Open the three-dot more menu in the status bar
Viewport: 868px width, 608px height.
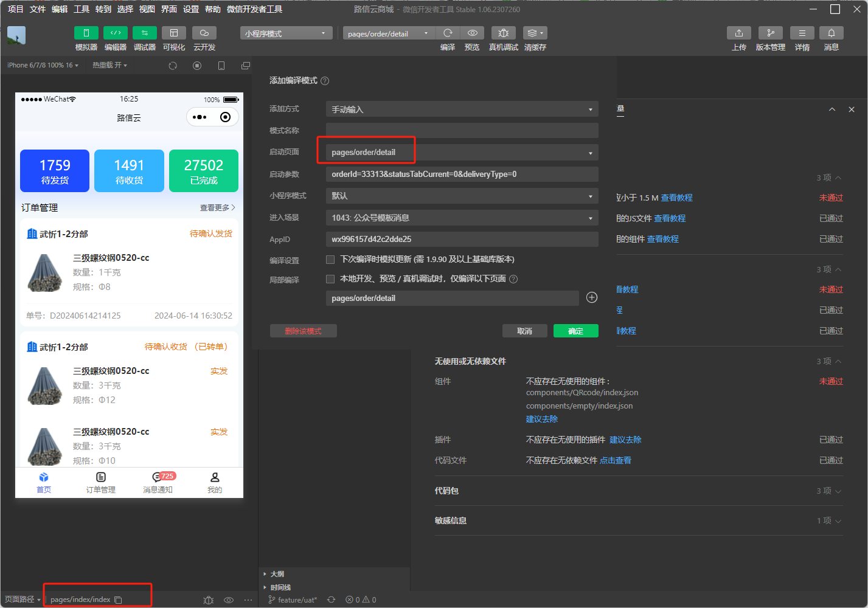coord(248,600)
